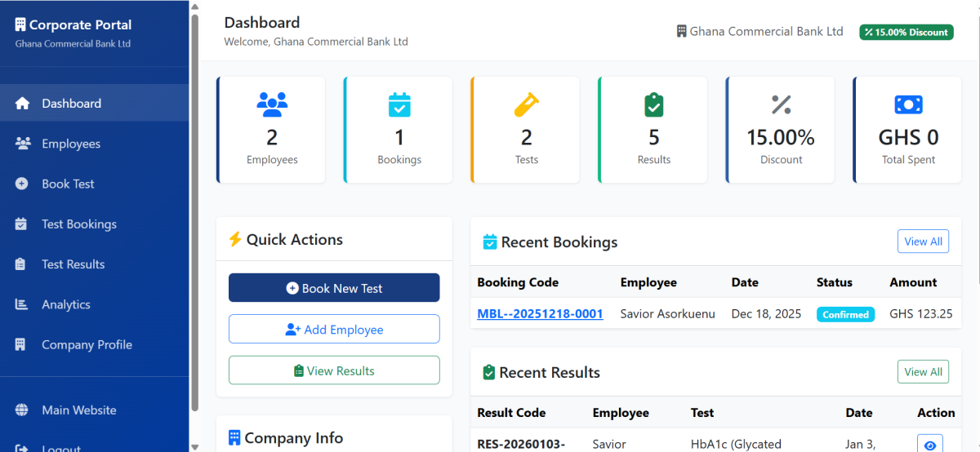
Task: Click the Status column header in bookings
Action: [835, 282]
